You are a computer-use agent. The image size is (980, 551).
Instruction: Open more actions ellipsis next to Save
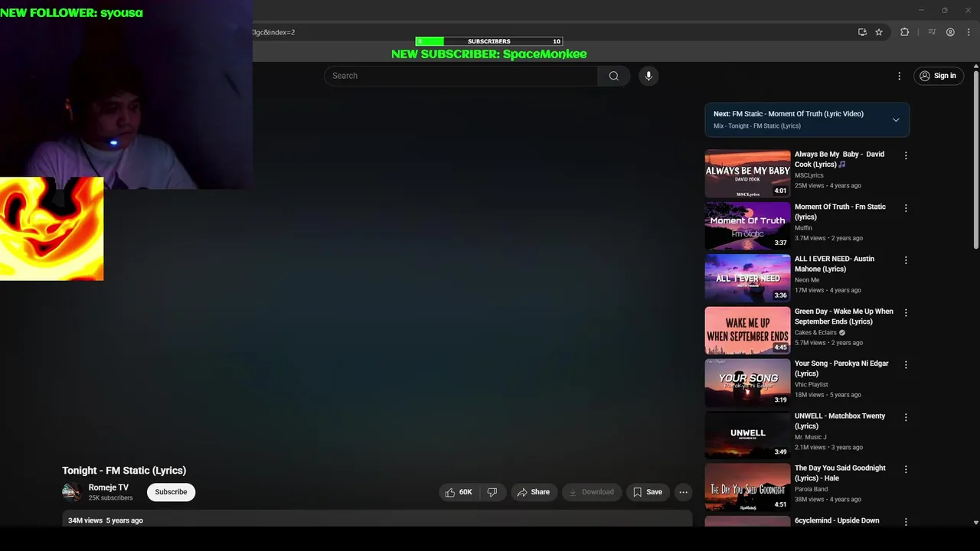(684, 492)
